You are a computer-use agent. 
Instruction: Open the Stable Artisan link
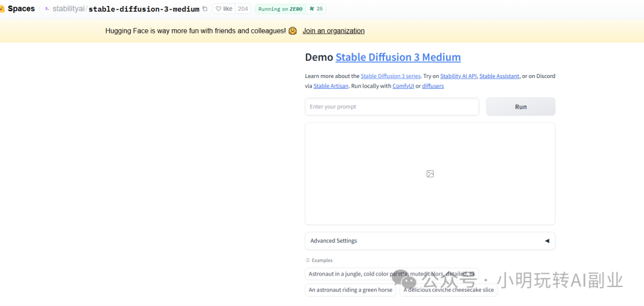(x=331, y=86)
